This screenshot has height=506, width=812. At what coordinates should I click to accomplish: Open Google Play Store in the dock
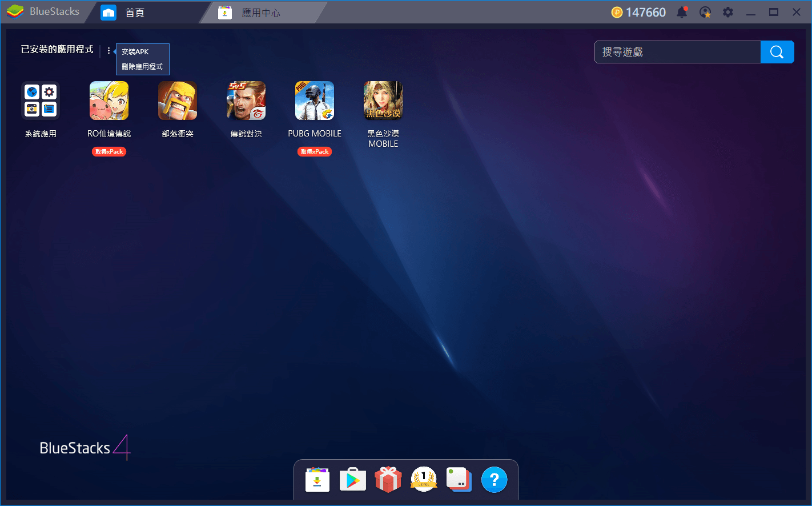353,480
